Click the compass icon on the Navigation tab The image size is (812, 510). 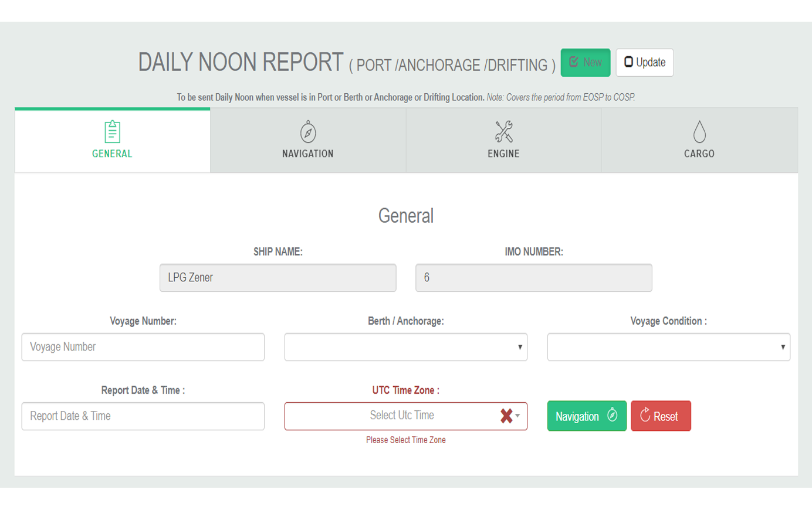click(308, 132)
